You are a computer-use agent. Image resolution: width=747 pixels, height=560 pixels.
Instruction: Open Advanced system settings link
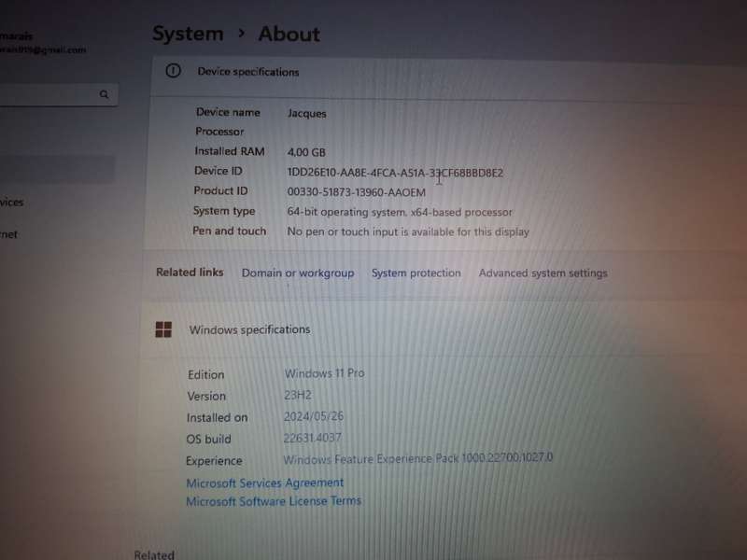click(543, 273)
